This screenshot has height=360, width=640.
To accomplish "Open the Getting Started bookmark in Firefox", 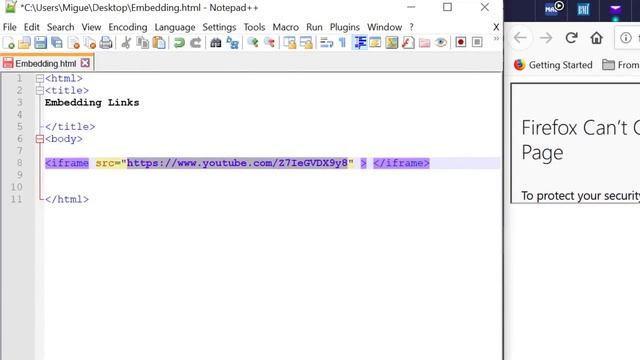I will (553, 65).
